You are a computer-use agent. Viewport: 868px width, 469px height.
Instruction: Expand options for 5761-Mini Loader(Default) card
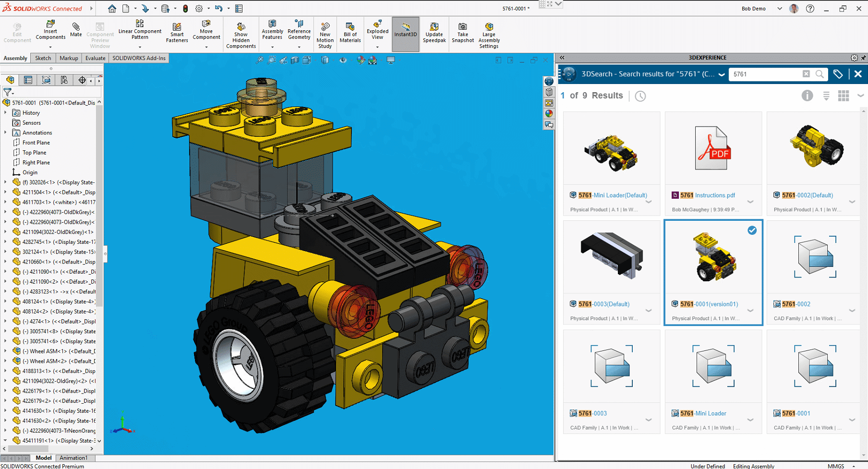click(649, 202)
